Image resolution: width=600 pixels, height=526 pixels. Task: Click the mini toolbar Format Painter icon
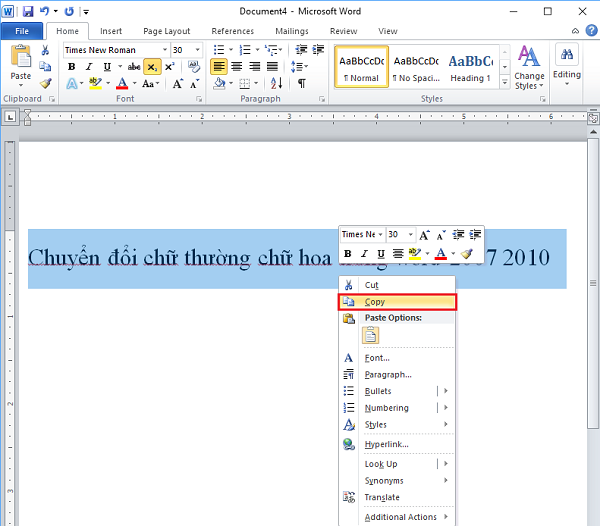click(x=466, y=253)
